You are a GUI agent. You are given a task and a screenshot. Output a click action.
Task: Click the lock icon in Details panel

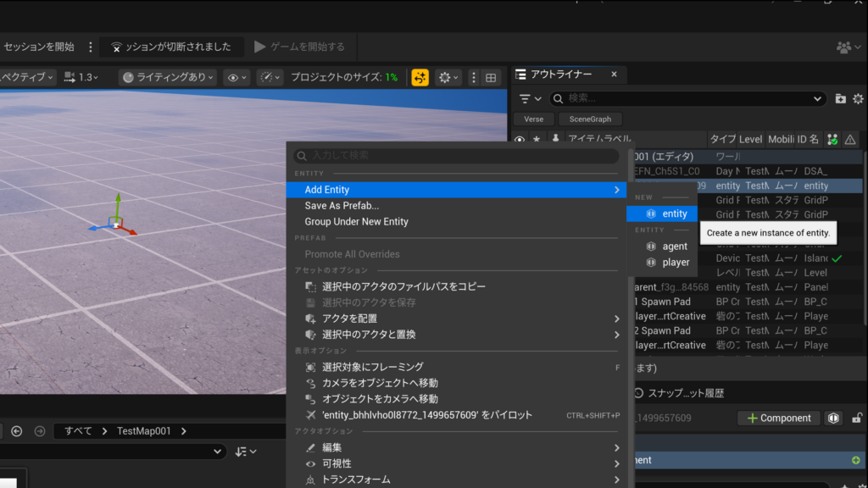pyautogui.click(x=857, y=418)
